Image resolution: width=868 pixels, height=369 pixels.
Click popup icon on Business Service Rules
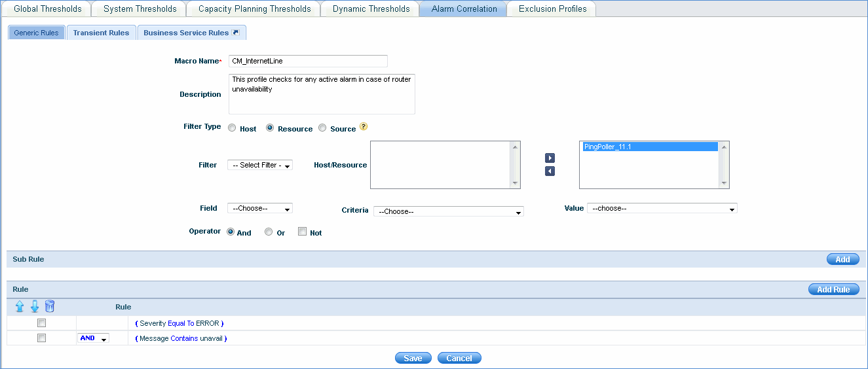click(x=236, y=33)
